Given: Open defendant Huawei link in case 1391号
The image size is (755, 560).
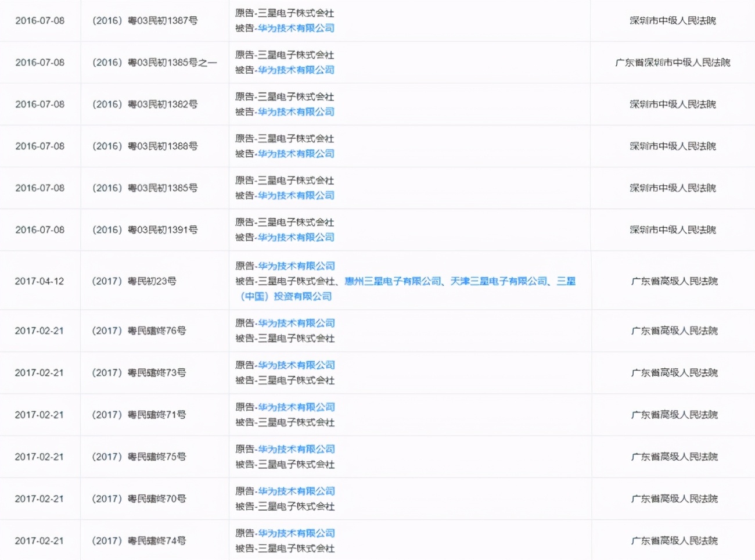Looking at the screenshot, I should pyautogui.click(x=296, y=238).
